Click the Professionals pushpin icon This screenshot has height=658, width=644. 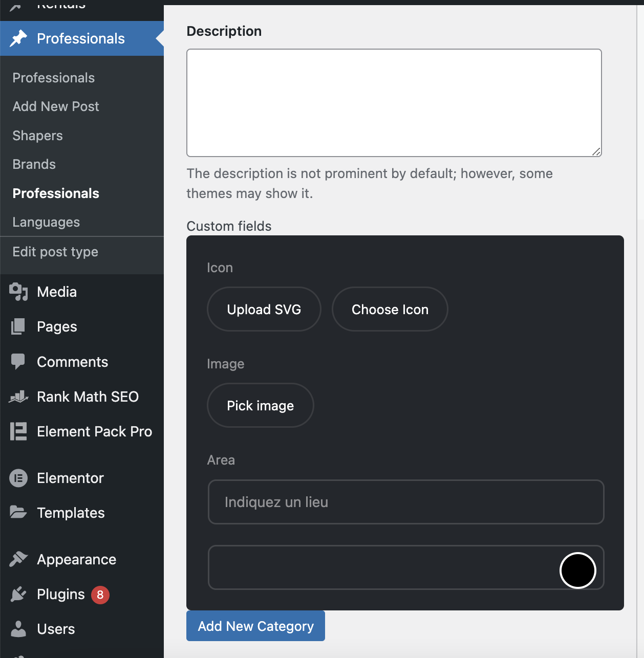[18, 38]
